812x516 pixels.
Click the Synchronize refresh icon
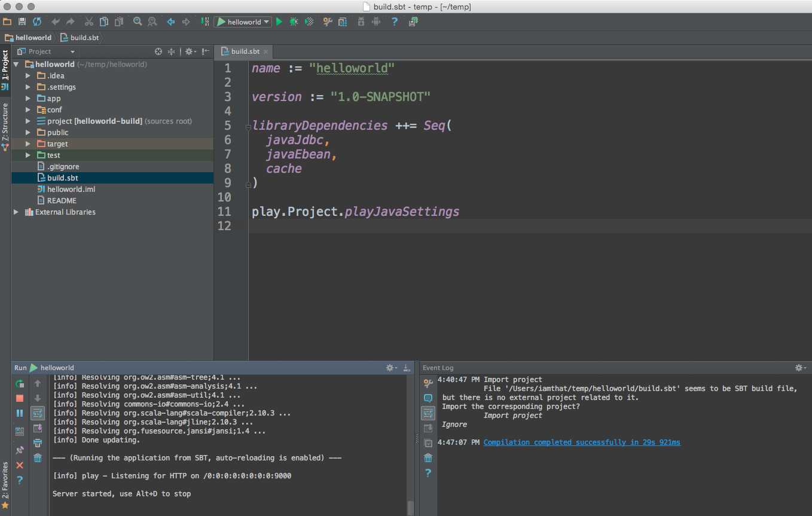click(x=37, y=22)
